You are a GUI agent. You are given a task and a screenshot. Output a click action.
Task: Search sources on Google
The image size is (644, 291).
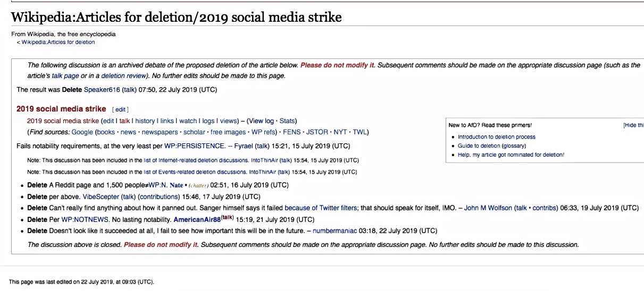(82, 132)
